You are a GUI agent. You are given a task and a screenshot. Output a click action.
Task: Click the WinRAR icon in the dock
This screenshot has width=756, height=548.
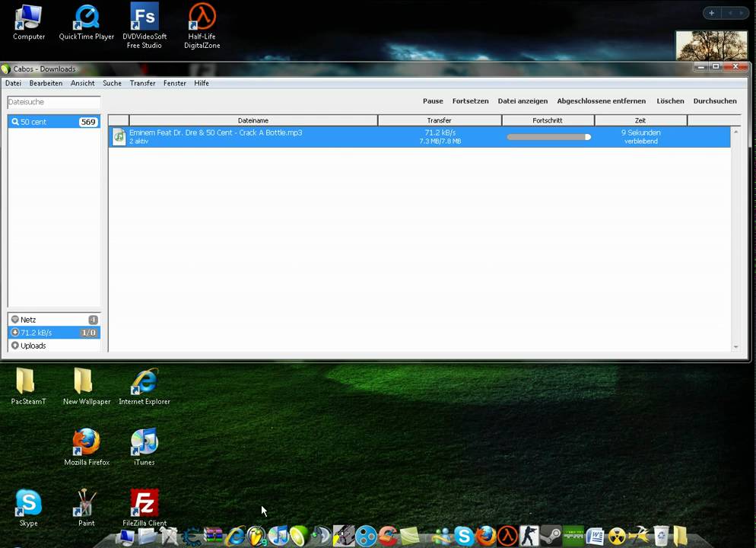(213, 536)
